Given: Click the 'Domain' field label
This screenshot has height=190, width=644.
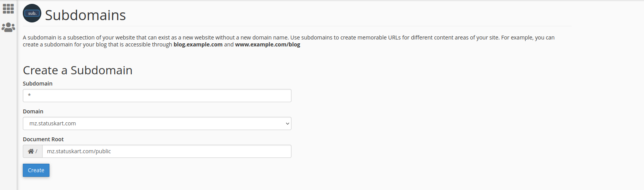Looking at the screenshot, I should coord(33,111).
